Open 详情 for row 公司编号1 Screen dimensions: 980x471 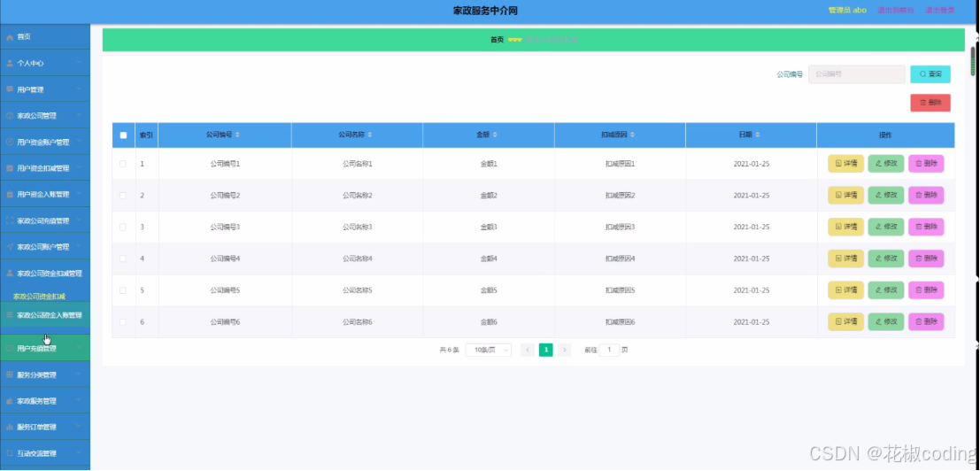[x=845, y=164]
